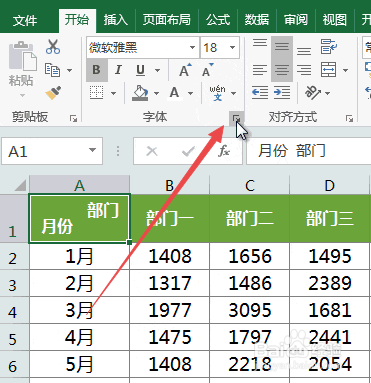Click the Cut scissors icon
This screenshot has height=383, width=371.
click(x=53, y=47)
